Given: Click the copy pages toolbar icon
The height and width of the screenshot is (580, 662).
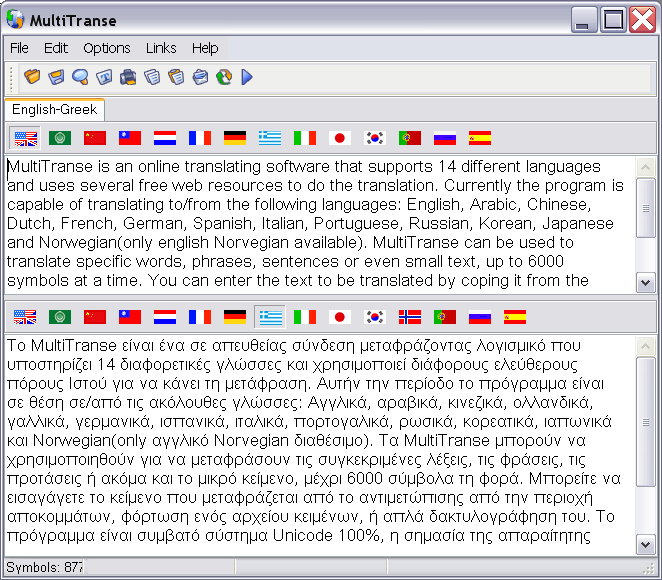Looking at the screenshot, I should pyautogui.click(x=152, y=77).
